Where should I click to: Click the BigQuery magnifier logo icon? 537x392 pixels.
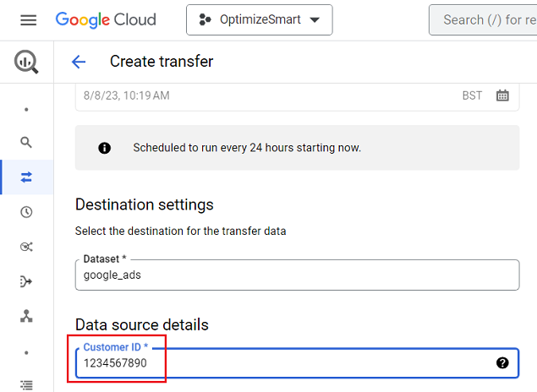pos(26,62)
